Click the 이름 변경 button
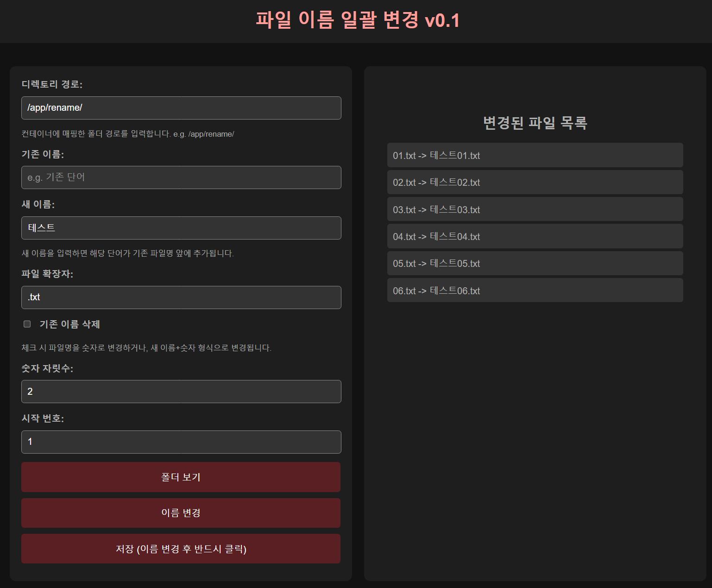This screenshot has width=712, height=588. [x=181, y=513]
